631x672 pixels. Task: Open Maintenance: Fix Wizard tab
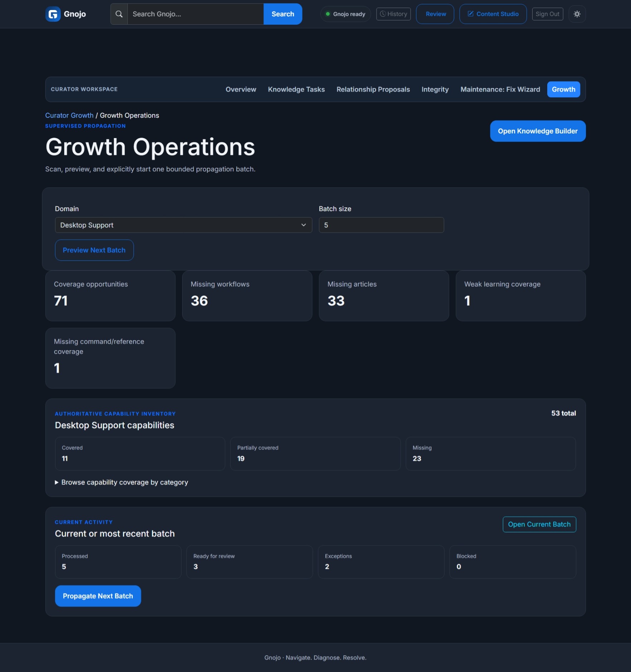(x=500, y=89)
